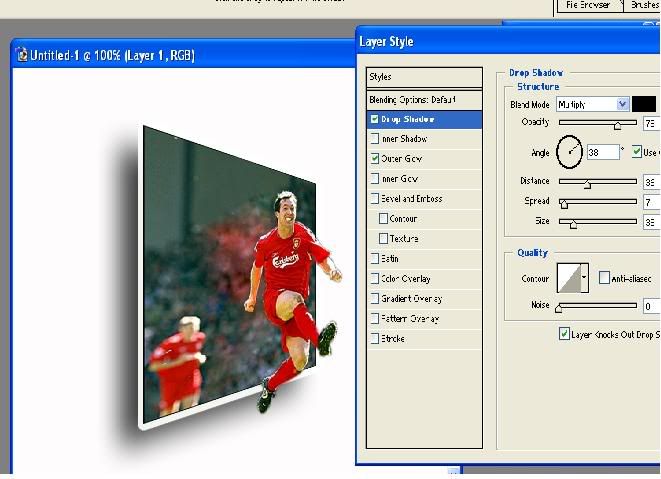Click the Contour curve thumbnail

(x=569, y=278)
